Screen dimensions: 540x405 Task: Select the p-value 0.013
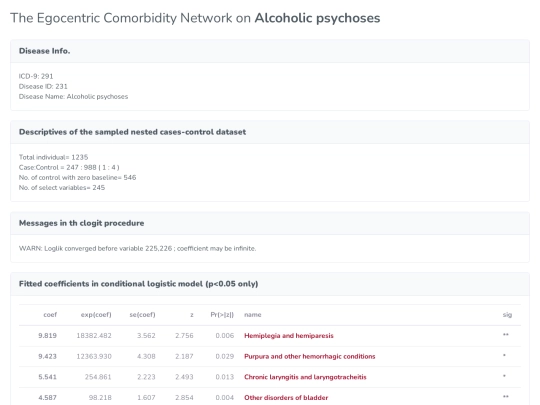click(x=225, y=377)
